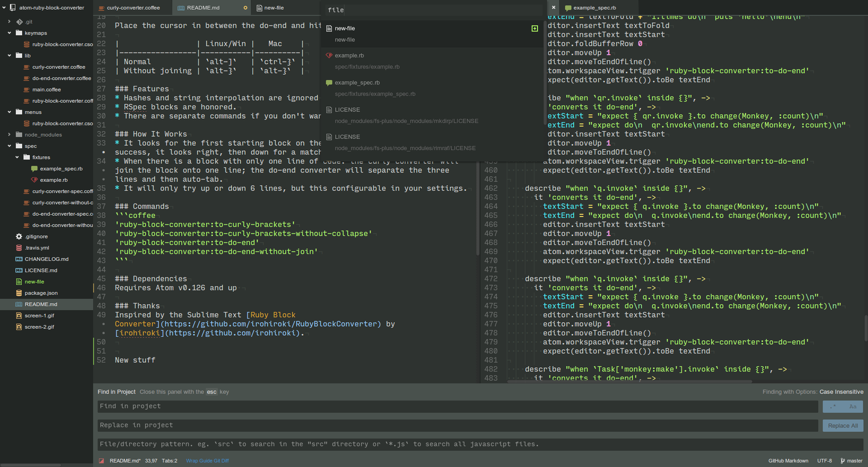The height and width of the screenshot is (467, 868).
Task: Click the modified dot on README.md tab
Action: click(x=245, y=8)
